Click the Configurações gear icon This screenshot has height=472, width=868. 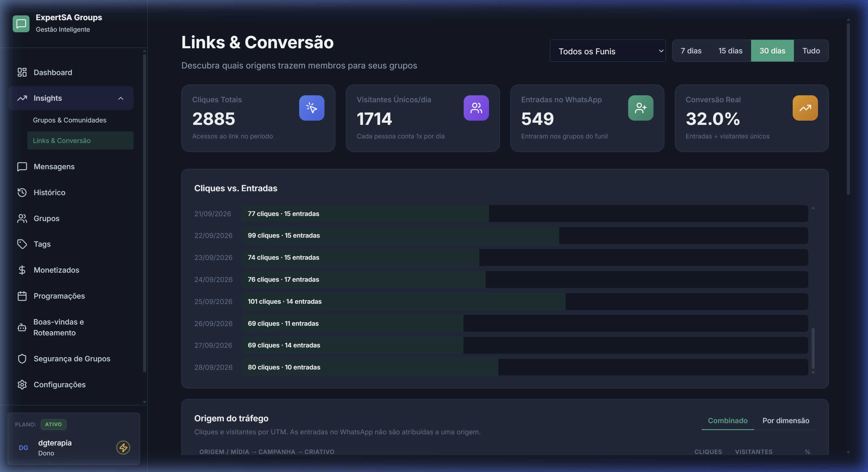[x=22, y=385]
